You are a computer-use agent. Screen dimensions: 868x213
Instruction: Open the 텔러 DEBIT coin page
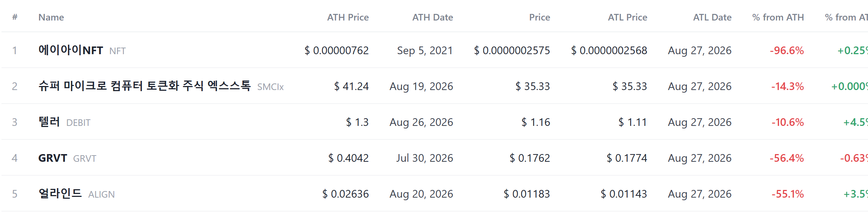[x=49, y=122]
